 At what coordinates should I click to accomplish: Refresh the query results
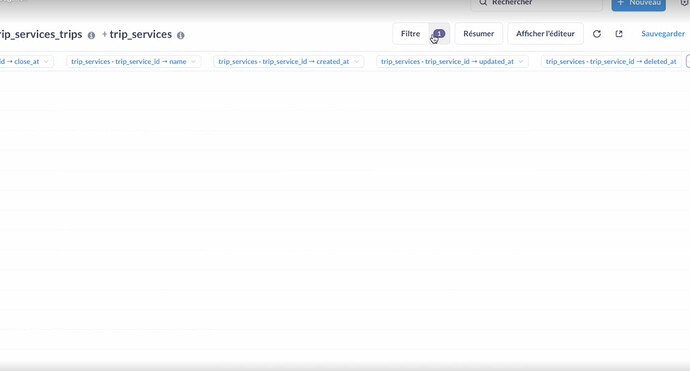[x=597, y=34]
